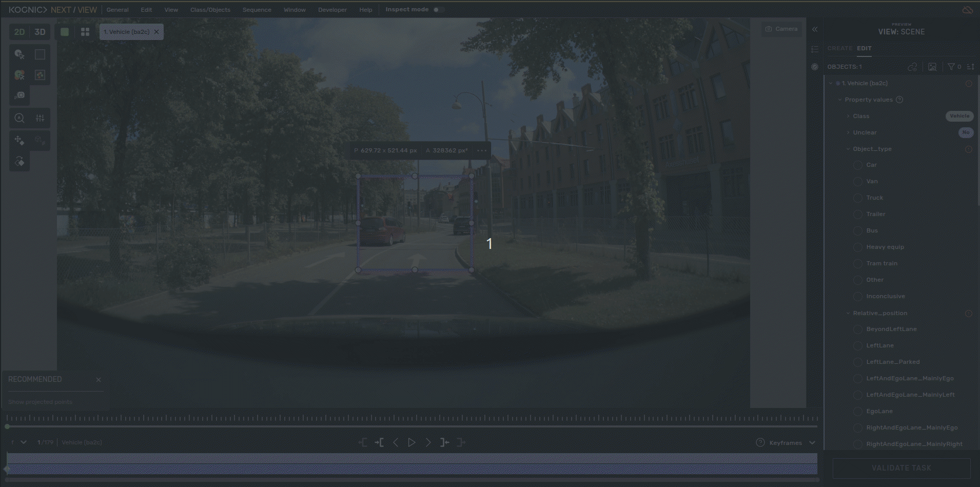Open the three-dots menu on bounding box
Viewport: 980px width, 487px height.
(481, 150)
